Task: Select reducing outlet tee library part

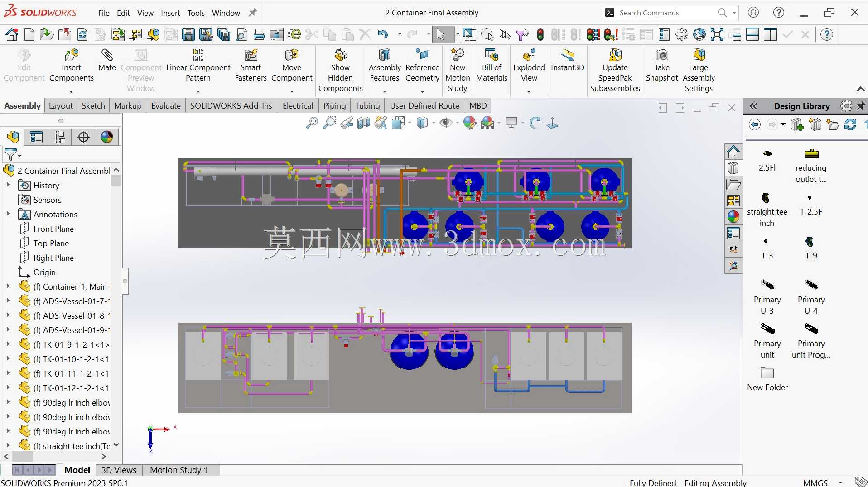Action: pyautogui.click(x=811, y=165)
